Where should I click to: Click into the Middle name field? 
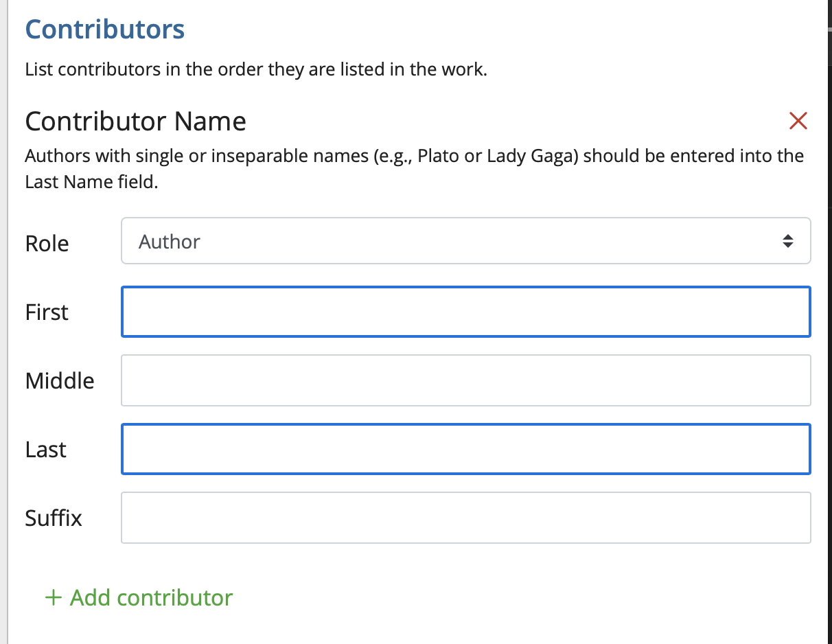tap(465, 380)
